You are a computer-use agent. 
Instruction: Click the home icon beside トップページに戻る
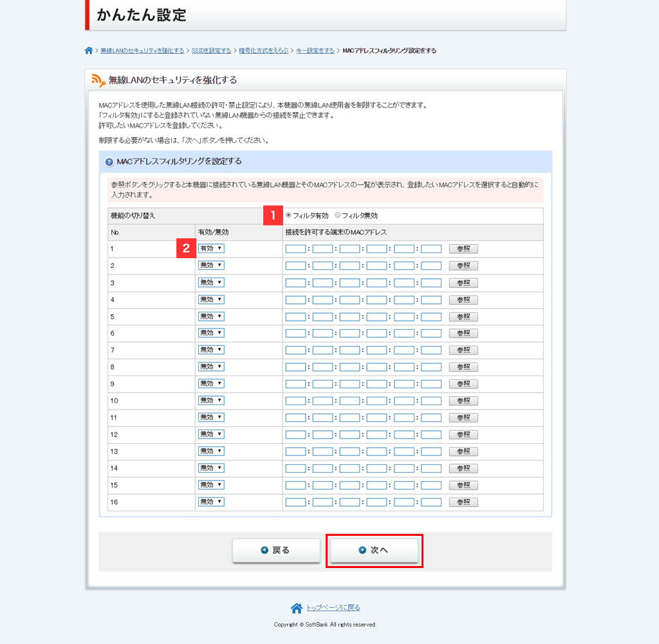(296, 608)
